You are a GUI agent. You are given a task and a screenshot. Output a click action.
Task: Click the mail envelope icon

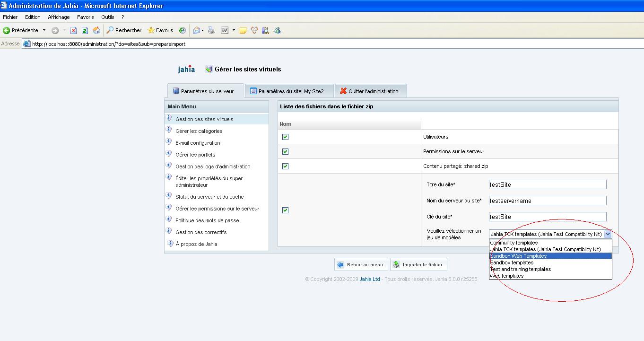pyautogui.click(x=197, y=30)
